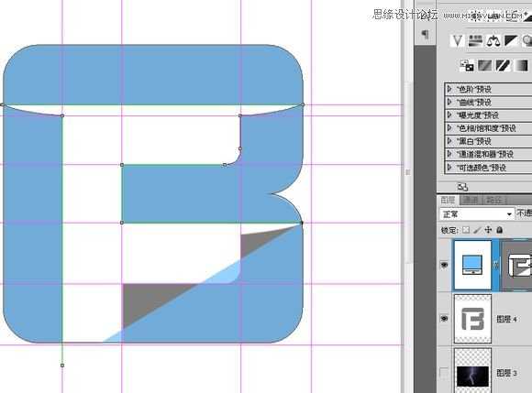The image size is (532, 393).
Task: Switch to the 通道 tab
Action: tap(471, 201)
